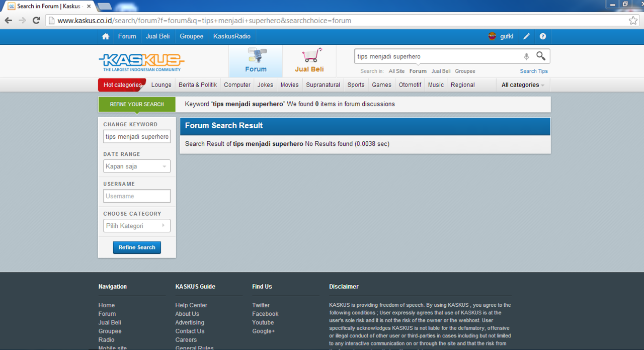Open the Computer category
Viewport: 644px width, 350px height.
237,85
